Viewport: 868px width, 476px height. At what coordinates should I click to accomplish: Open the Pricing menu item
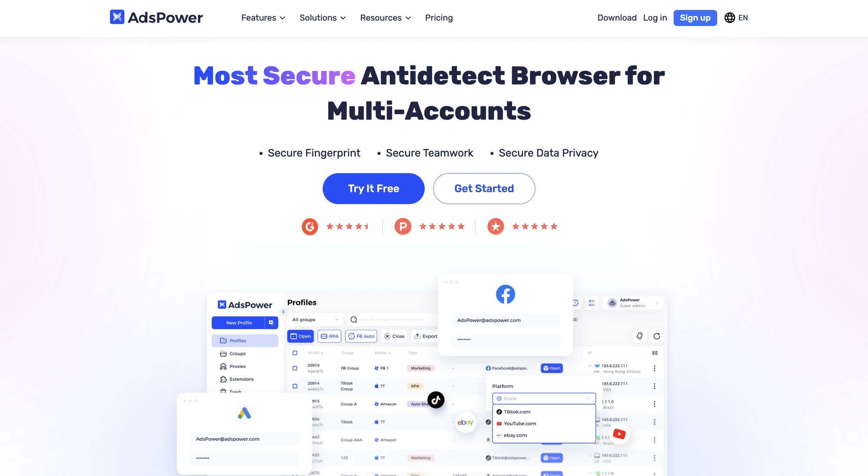click(439, 17)
